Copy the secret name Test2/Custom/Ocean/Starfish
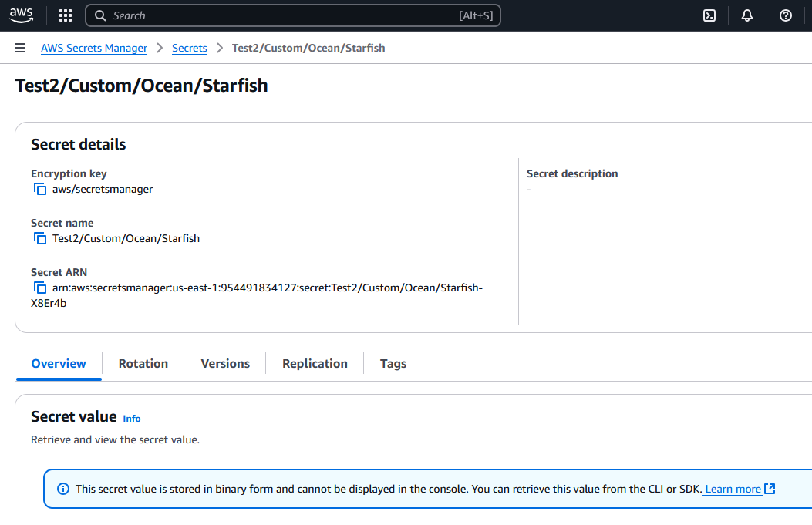Viewport: 812px width, 525px height. coord(40,239)
